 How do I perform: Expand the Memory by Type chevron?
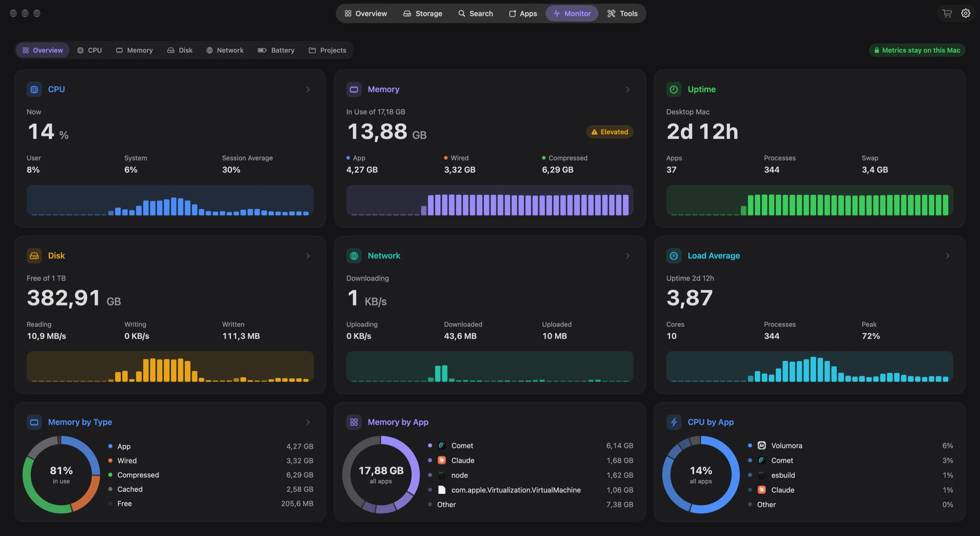tap(308, 422)
